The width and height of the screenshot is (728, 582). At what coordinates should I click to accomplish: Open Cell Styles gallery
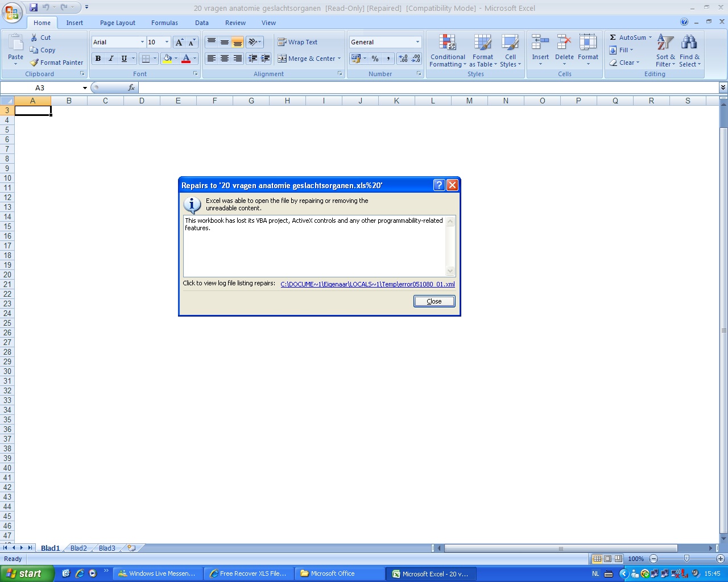[x=510, y=51]
